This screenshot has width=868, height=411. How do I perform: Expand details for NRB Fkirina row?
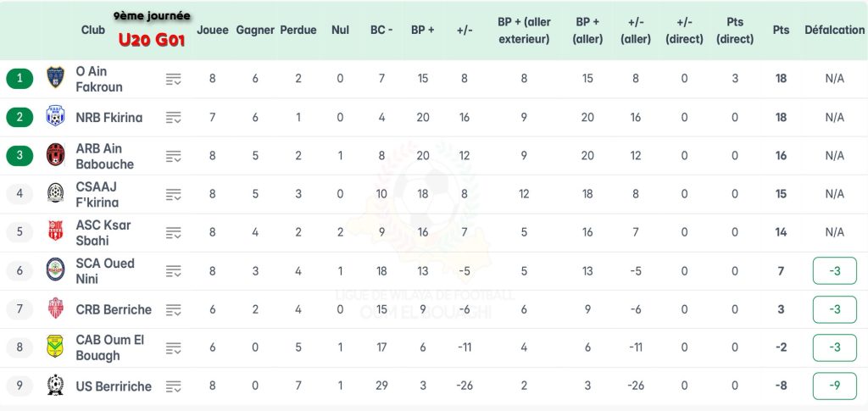tap(174, 118)
